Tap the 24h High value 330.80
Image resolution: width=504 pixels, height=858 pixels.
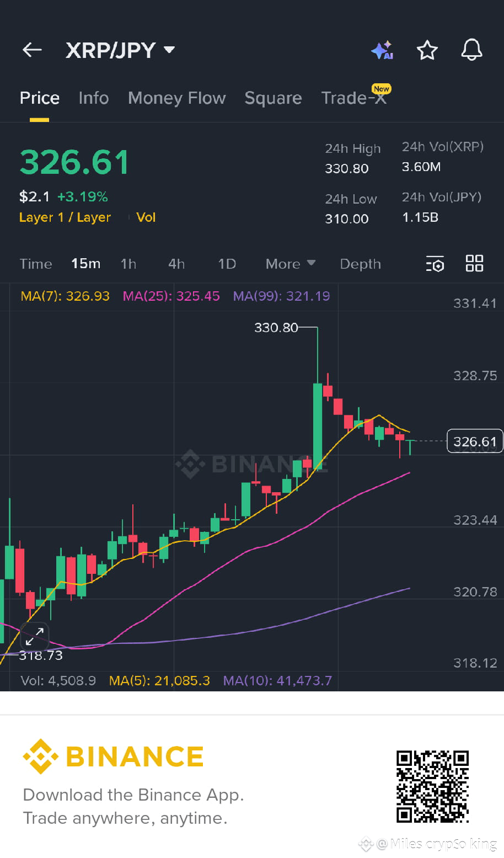(x=347, y=169)
